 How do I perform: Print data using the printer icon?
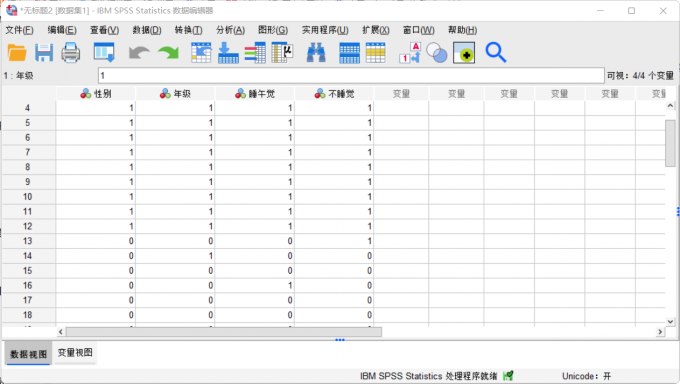[71, 53]
